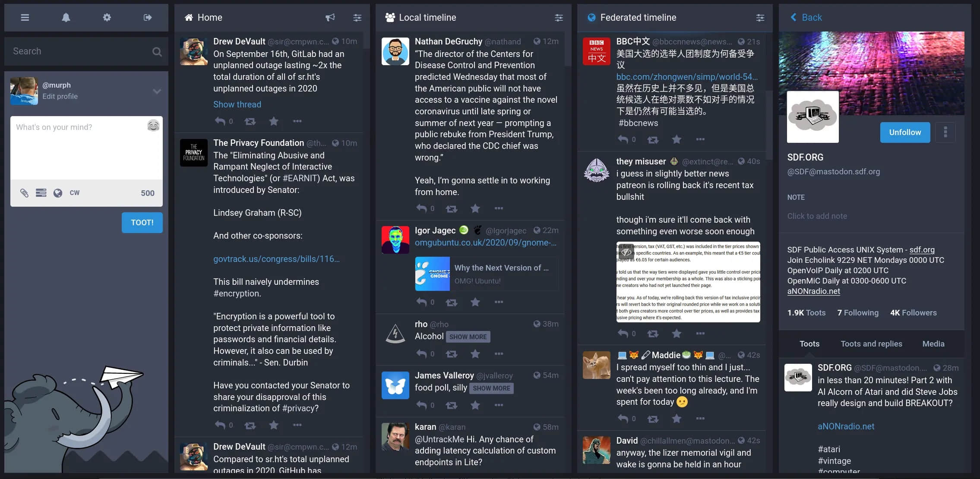Click the settings gear icon in left sidebar

[x=106, y=17]
